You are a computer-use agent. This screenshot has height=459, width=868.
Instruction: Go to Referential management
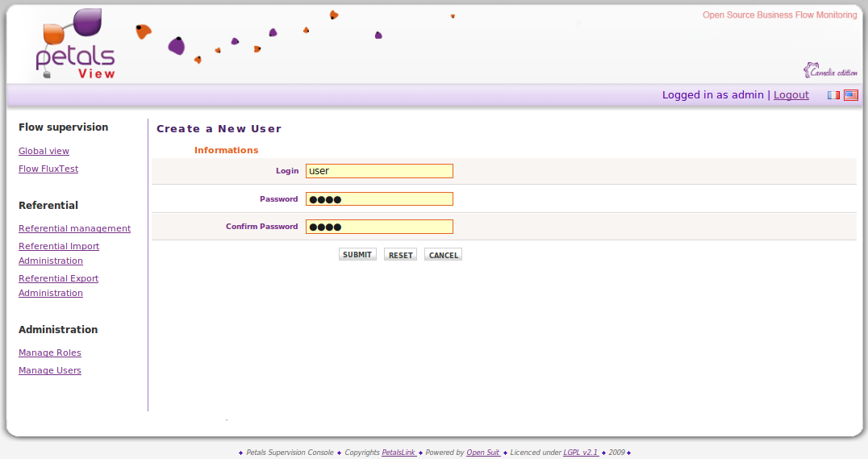tap(74, 228)
